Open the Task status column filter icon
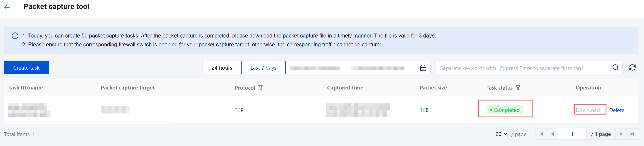The image size is (644, 146). [518, 87]
